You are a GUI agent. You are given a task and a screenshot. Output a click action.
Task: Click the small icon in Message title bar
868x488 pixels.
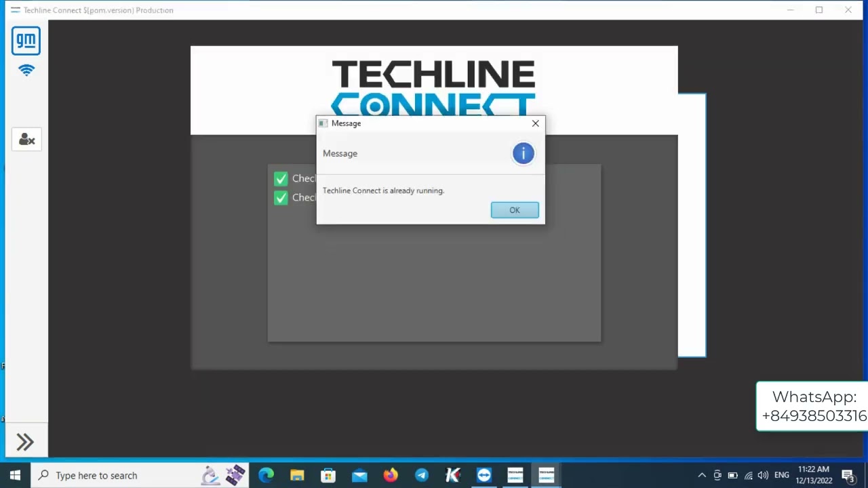(x=323, y=123)
